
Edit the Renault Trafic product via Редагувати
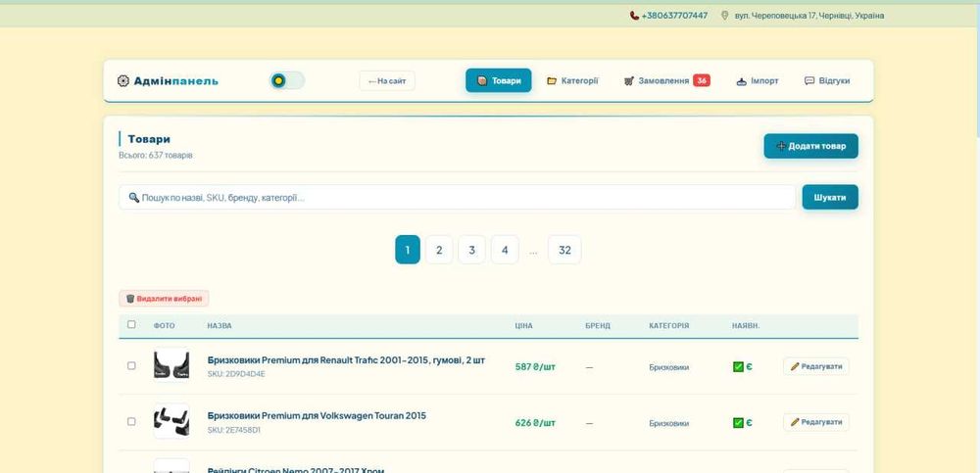coord(815,366)
